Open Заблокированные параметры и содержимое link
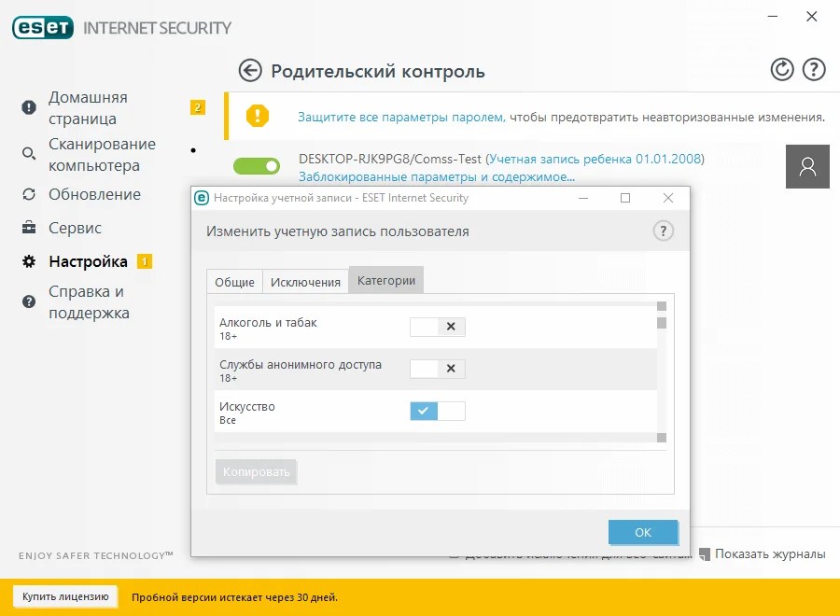The image size is (840, 616). click(437, 176)
